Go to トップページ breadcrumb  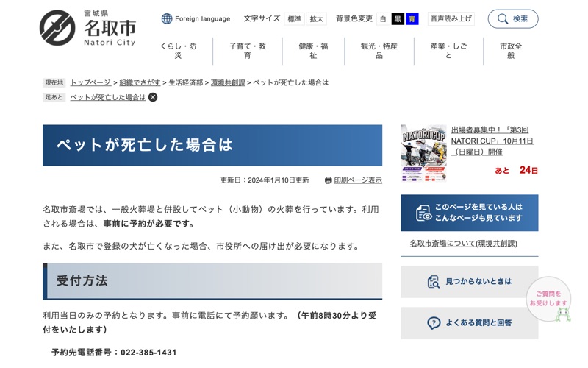90,82
